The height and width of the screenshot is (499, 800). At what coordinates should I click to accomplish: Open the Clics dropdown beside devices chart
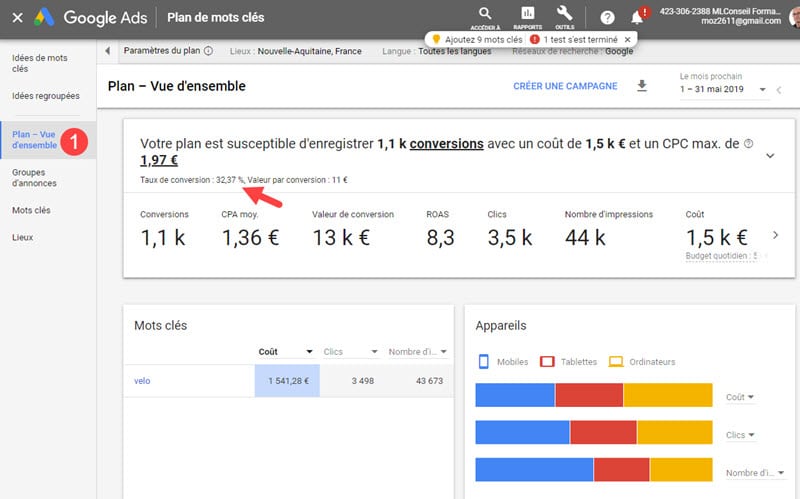(741, 435)
